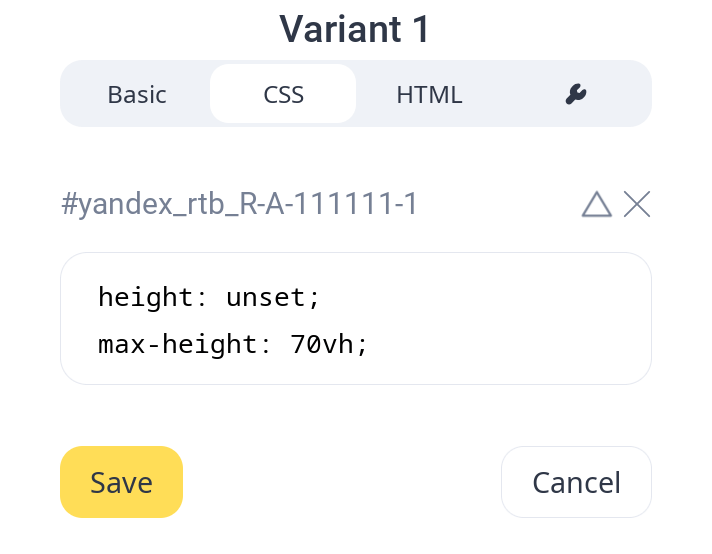
Task: Click empty space right of "unset;"
Action: (480, 297)
